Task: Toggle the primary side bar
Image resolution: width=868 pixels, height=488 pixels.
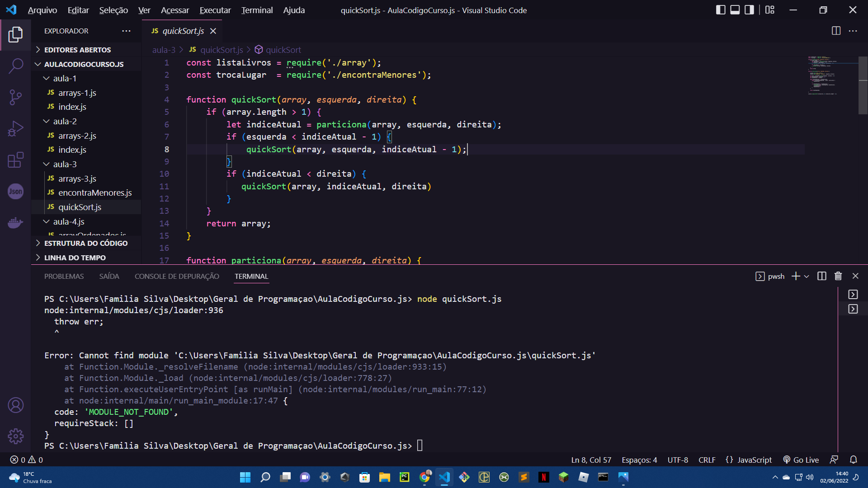Action: point(721,10)
